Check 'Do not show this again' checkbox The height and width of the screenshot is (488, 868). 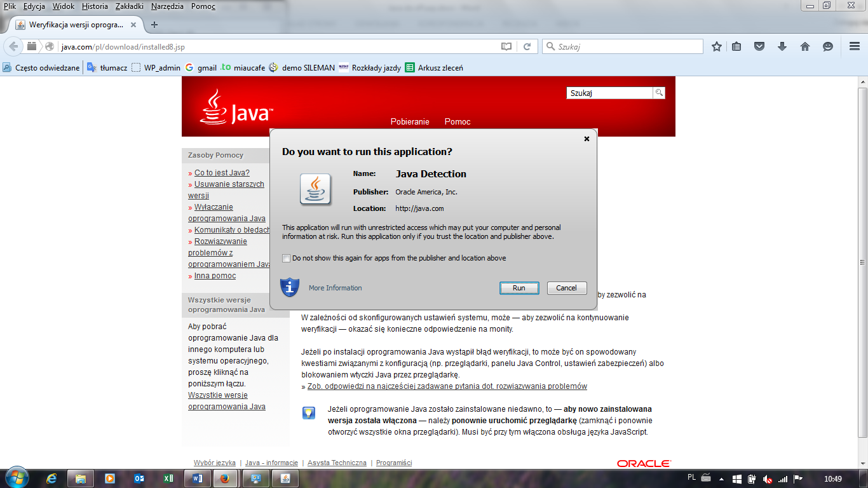(x=286, y=258)
